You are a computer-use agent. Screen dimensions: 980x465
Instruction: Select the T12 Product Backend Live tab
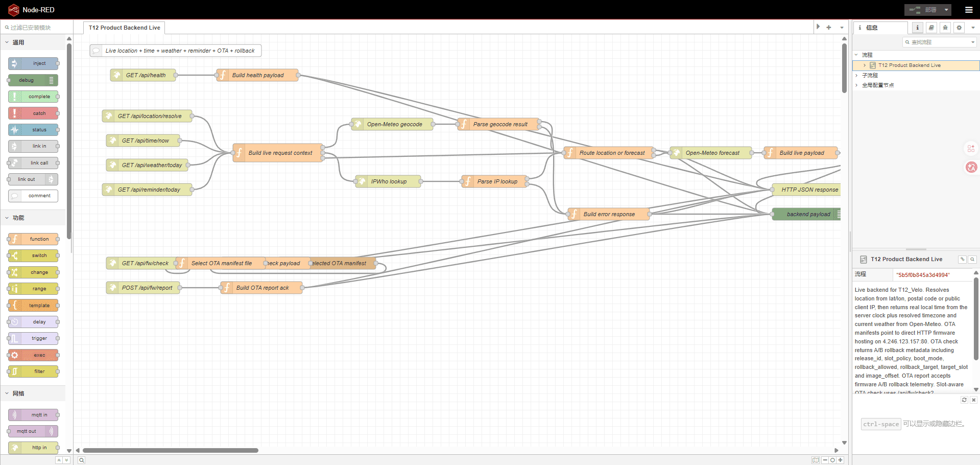coord(124,28)
